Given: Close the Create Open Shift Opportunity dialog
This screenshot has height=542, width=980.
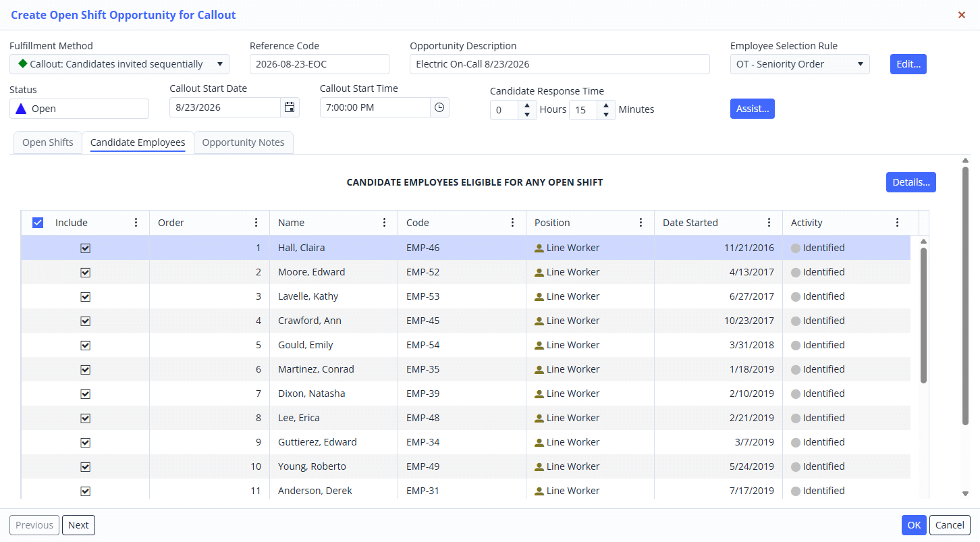Looking at the screenshot, I should (962, 15).
